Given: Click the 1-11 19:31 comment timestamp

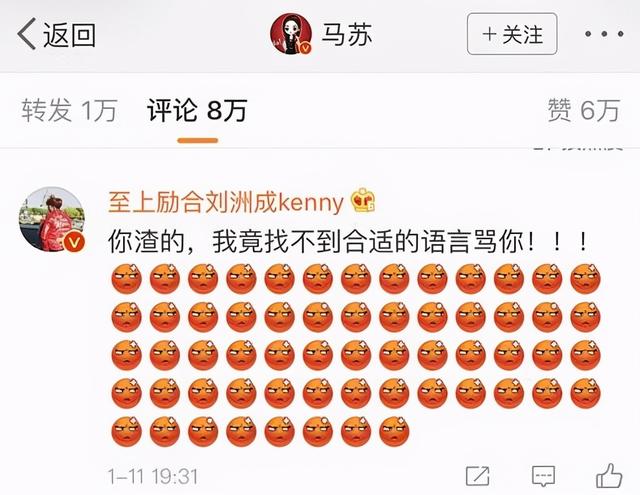Looking at the screenshot, I should pyautogui.click(x=153, y=476).
